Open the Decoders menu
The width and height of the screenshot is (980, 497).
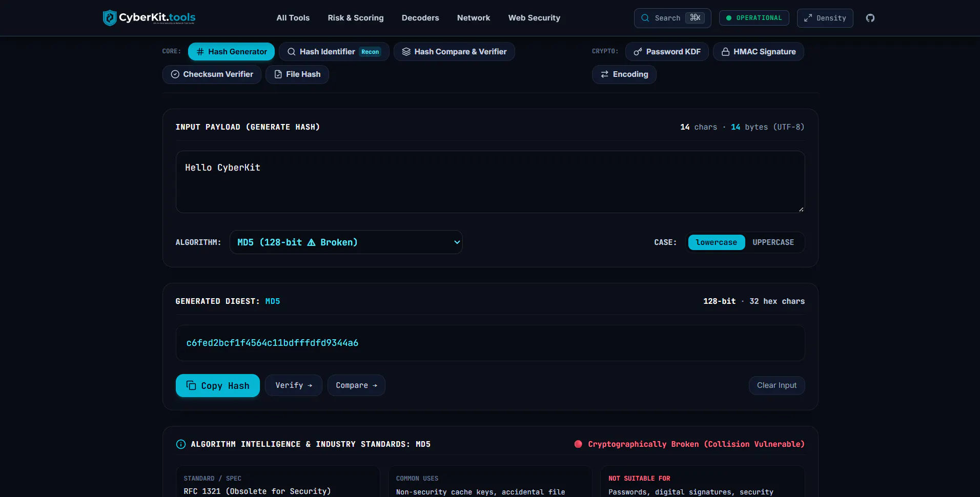(420, 18)
